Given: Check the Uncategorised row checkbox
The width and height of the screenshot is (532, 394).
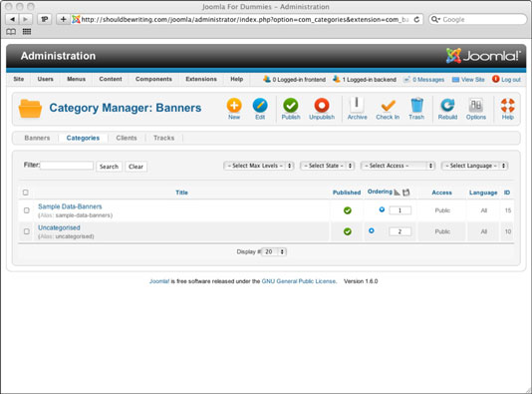Looking at the screenshot, I should tap(27, 231).
